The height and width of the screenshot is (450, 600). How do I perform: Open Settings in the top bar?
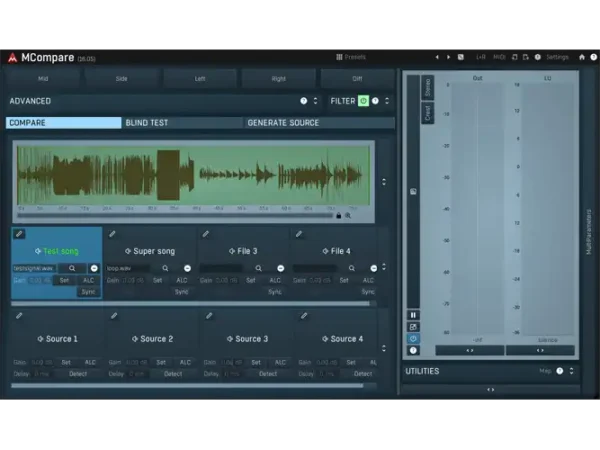(x=557, y=57)
